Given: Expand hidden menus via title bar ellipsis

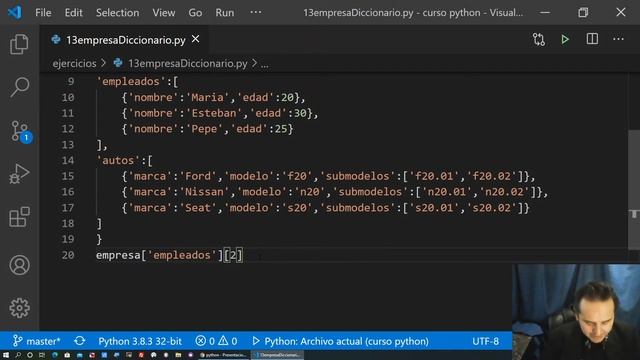Looking at the screenshot, I should pos(256,12).
